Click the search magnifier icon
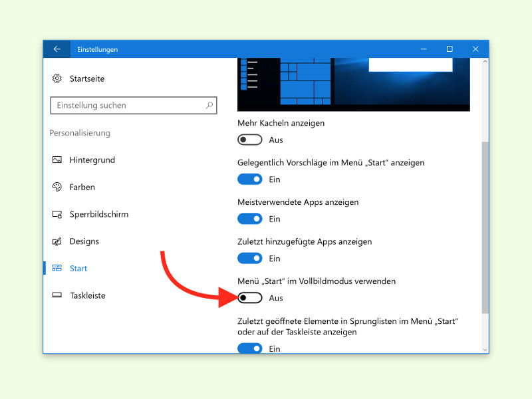Image resolution: width=532 pixels, height=399 pixels. (209, 106)
